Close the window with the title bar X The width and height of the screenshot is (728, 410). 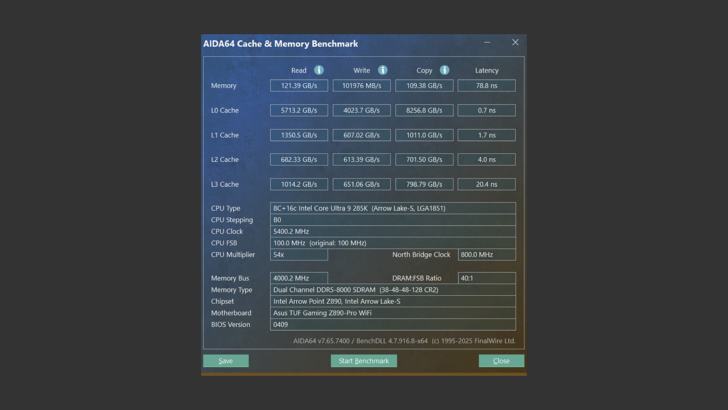tap(515, 43)
